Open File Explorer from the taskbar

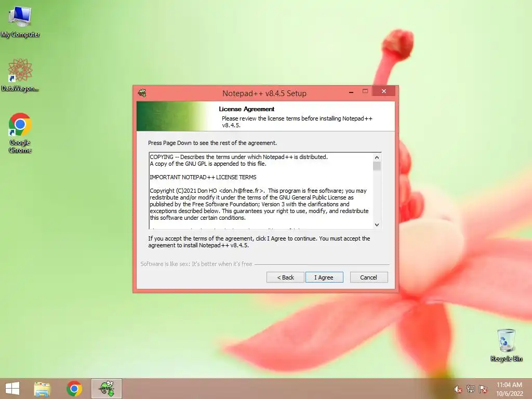[x=42, y=389]
